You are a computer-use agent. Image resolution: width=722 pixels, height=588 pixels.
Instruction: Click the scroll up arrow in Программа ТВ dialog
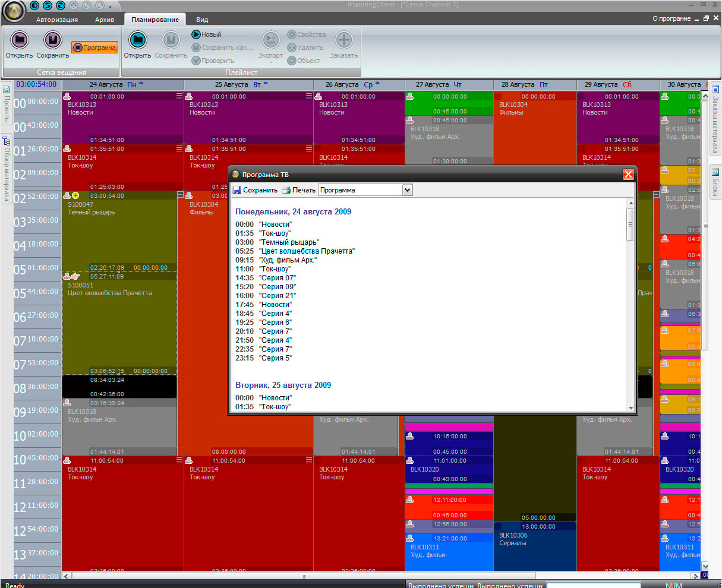tap(630, 203)
